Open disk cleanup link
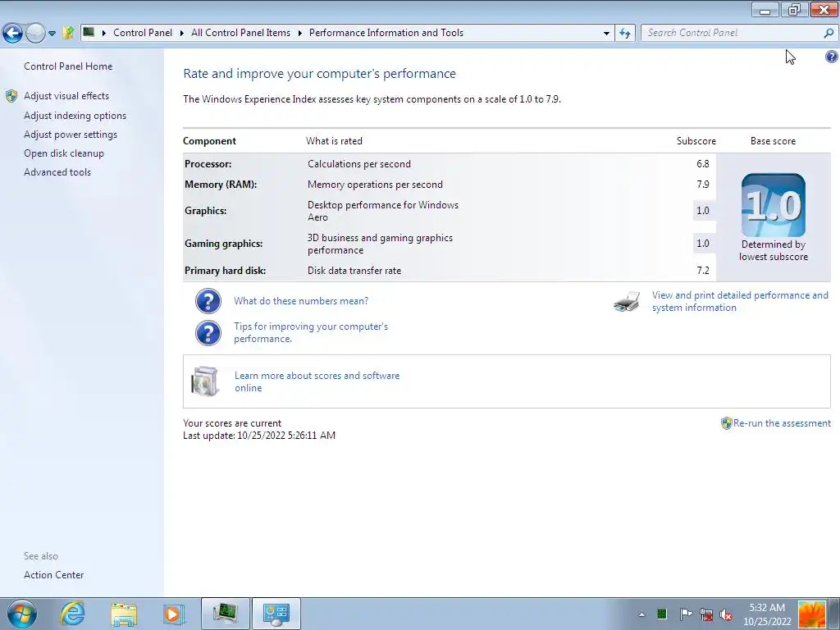840x630 pixels. click(x=64, y=153)
